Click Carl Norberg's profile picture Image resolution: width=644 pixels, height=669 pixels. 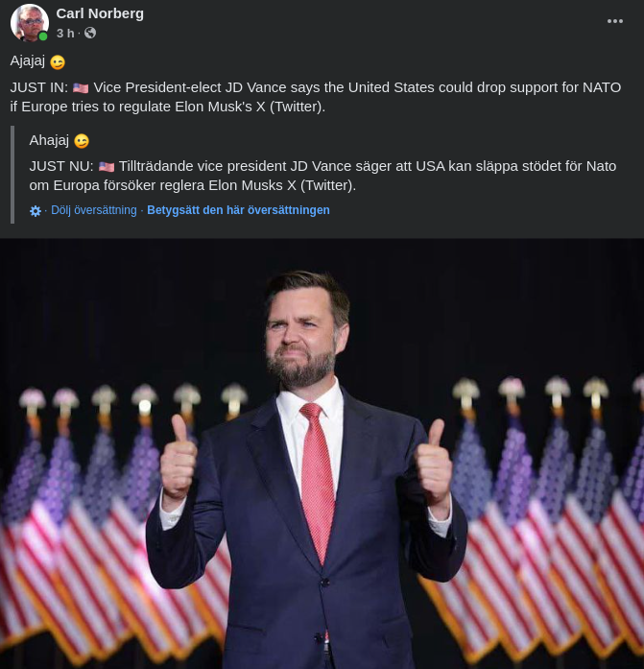pyautogui.click(x=29, y=22)
